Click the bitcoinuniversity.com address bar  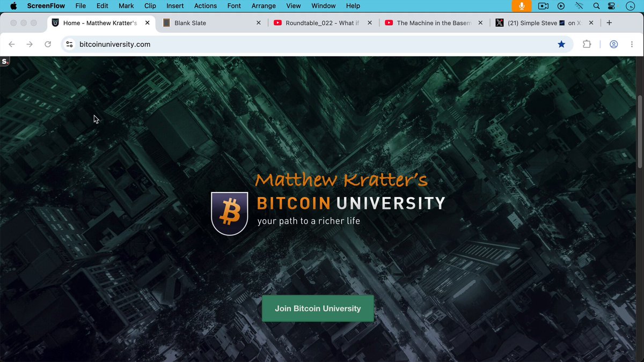tap(317, 45)
